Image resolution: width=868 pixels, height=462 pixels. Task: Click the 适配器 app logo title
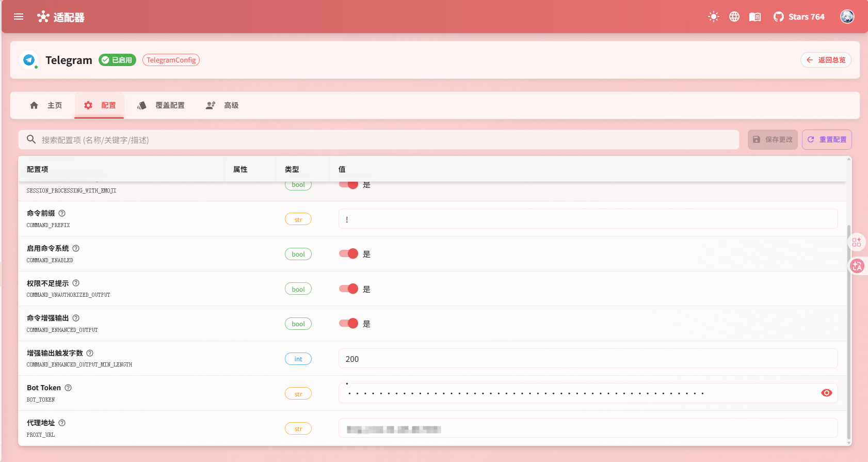(61, 17)
